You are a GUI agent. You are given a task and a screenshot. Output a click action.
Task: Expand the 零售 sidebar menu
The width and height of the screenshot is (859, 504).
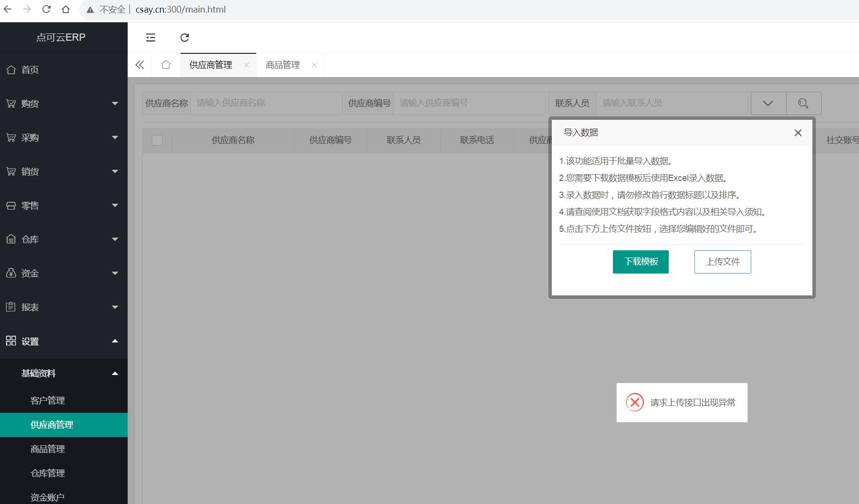(64, 206)
